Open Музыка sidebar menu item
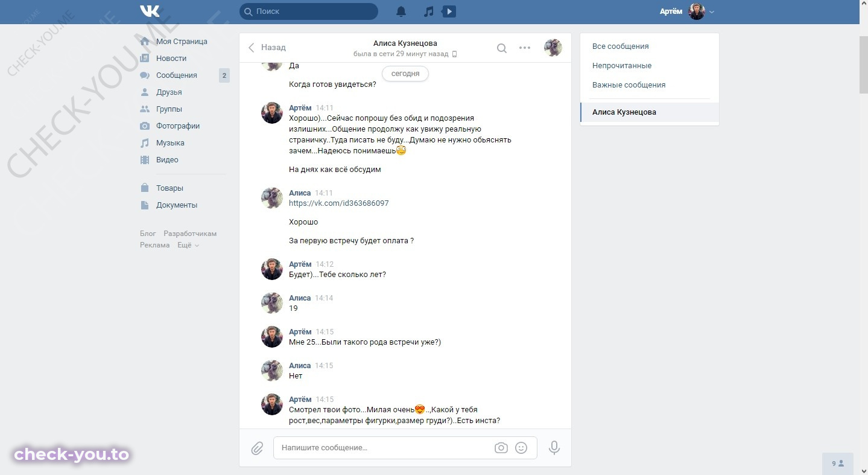 coord(170,143)
